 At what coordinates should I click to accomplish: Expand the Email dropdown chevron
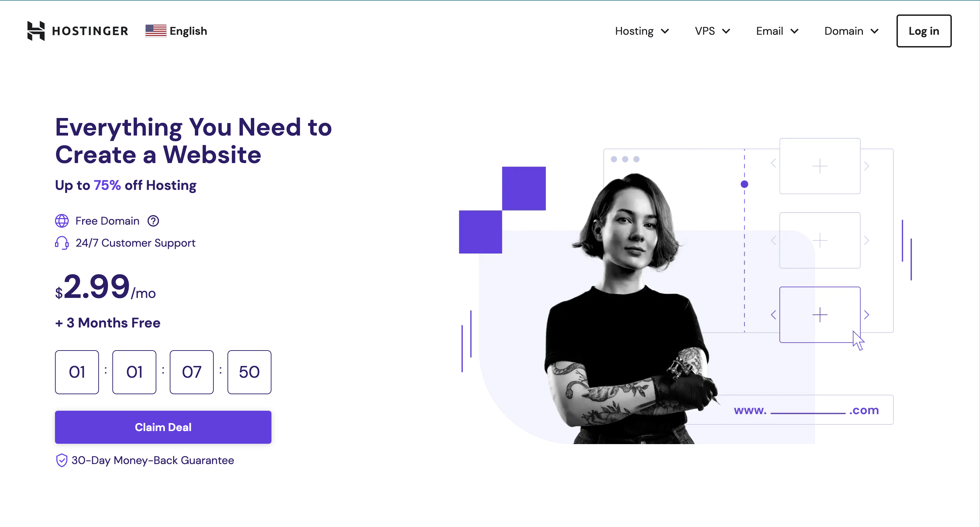794,31
